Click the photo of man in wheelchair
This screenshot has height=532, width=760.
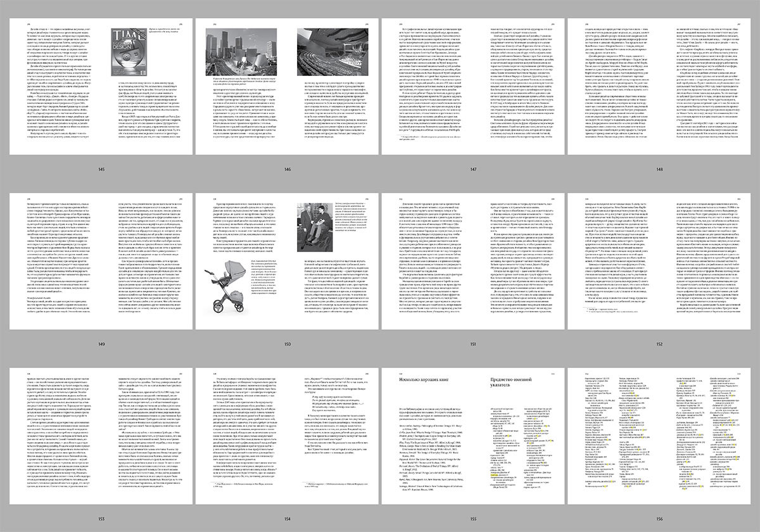(322, 224)
